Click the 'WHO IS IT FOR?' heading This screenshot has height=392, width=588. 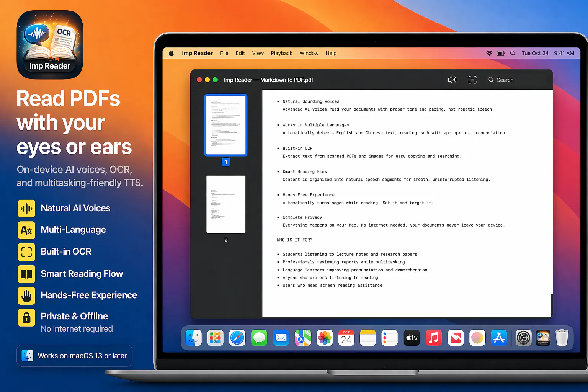(294, 240)
